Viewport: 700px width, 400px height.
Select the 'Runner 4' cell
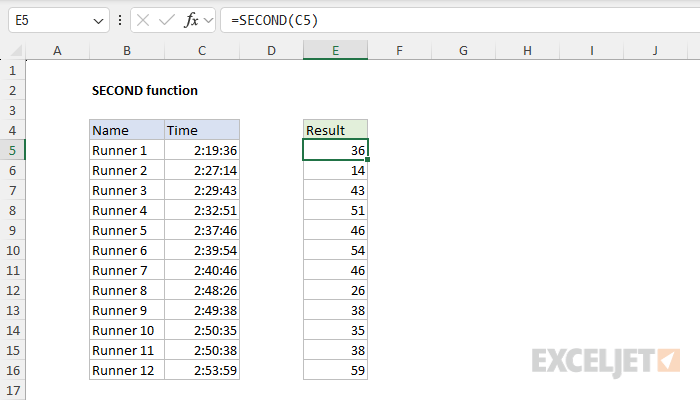pos(127,210)
